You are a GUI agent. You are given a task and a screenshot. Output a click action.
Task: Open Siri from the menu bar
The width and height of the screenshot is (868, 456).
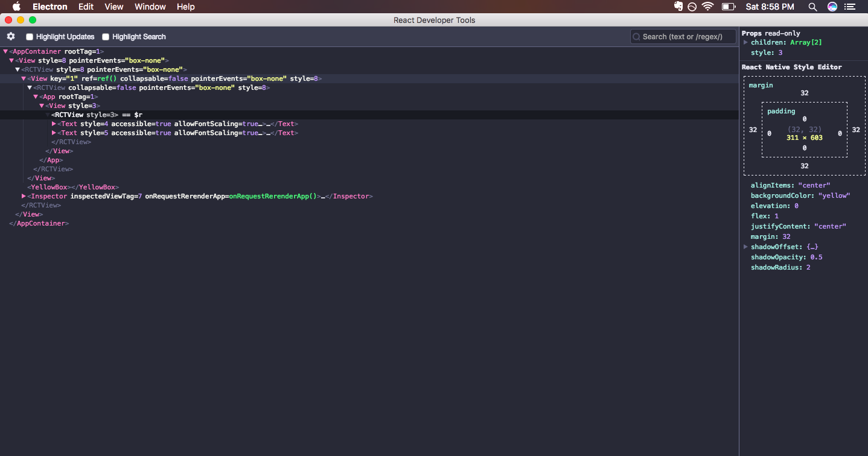[833, 7]
